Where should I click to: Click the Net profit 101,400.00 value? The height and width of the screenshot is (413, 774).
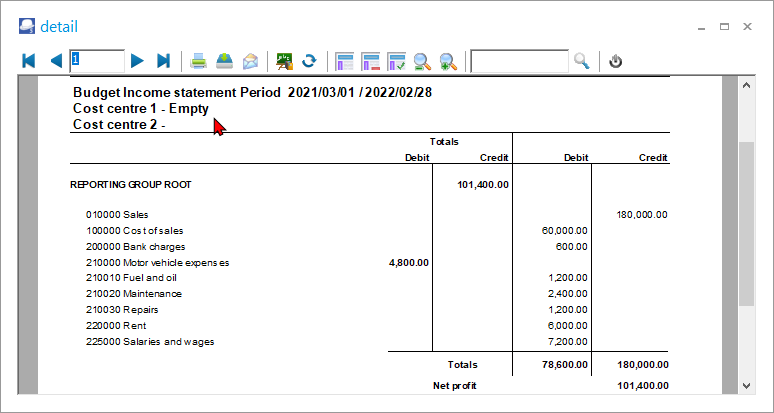(x=643, y=385)
